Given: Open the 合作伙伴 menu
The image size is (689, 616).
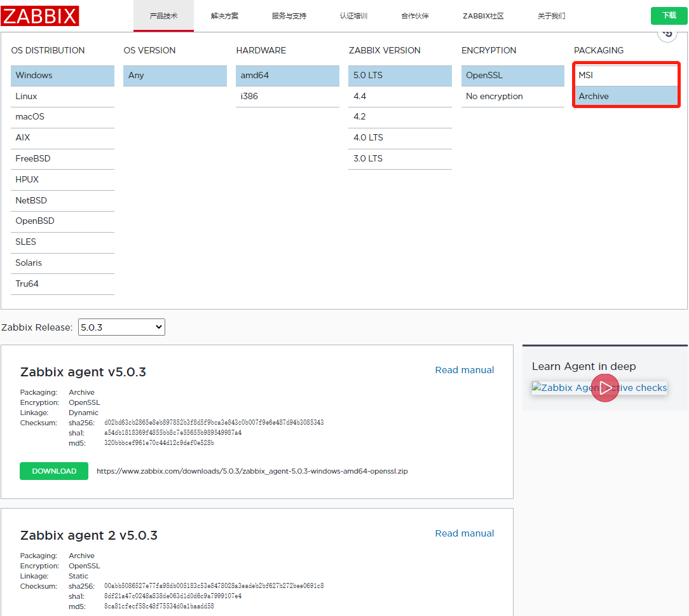Looking at the screenshot, I should coord(415,16).
